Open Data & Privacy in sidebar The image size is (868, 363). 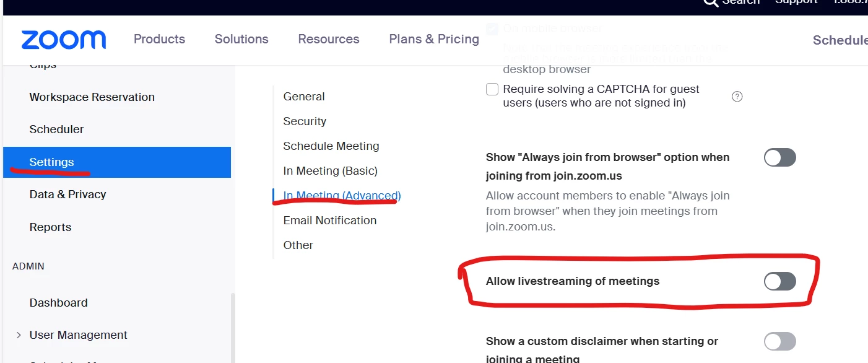[x=67, y=195]
